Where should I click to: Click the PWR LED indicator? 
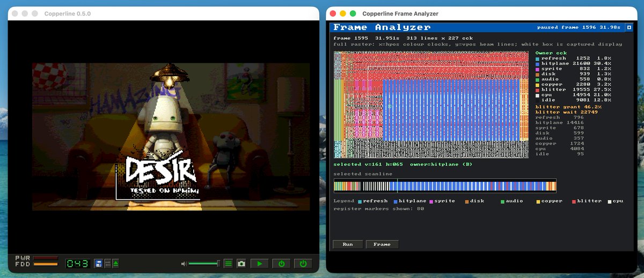click(46, 258)
